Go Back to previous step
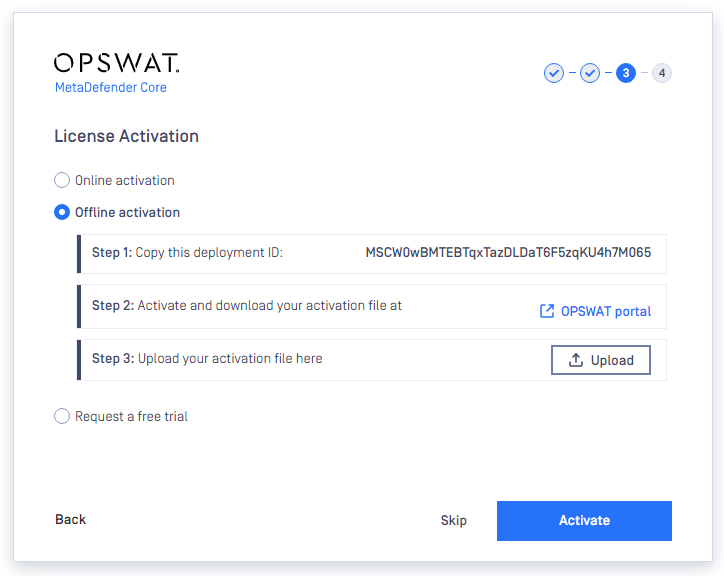The image size is (724, 577). [x=70, y=519]
